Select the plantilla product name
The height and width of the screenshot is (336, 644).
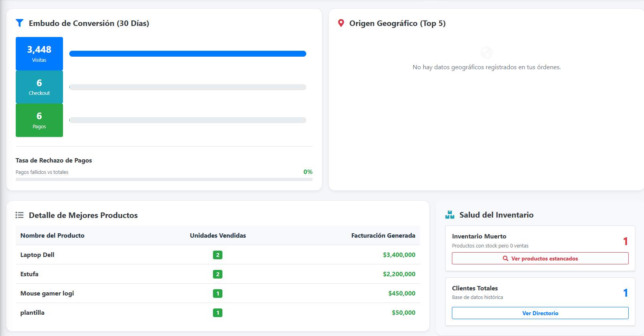(32, 312)
